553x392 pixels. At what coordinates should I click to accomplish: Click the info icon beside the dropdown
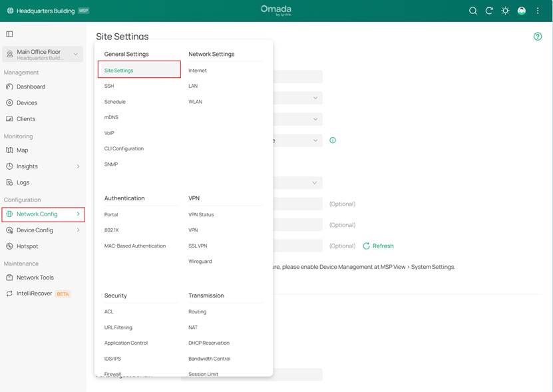coord(333,140)
